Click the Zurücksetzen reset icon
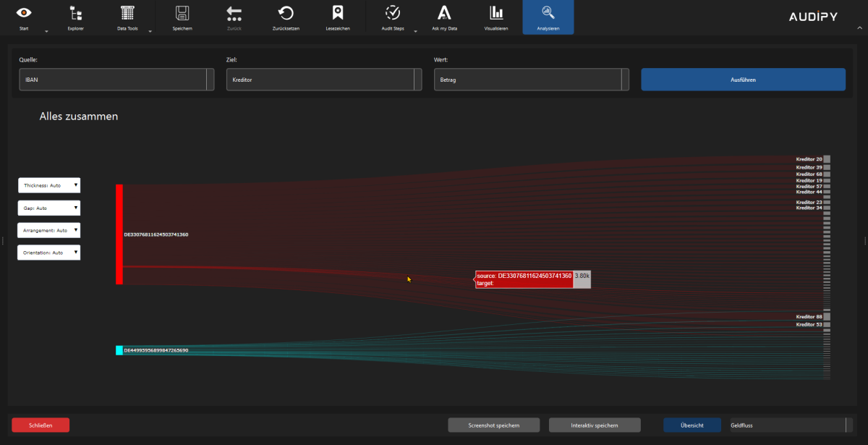 point(286,13)
